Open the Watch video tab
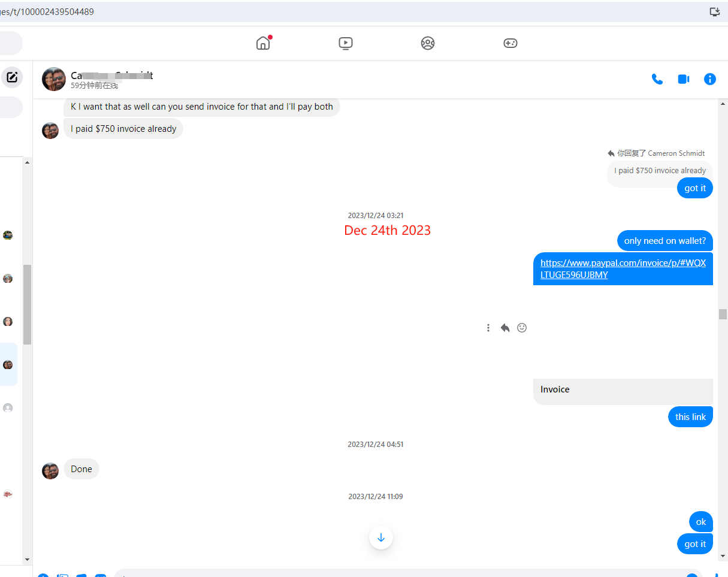The width and height of the screenshot is (728, 577). [x=345, y=43]
